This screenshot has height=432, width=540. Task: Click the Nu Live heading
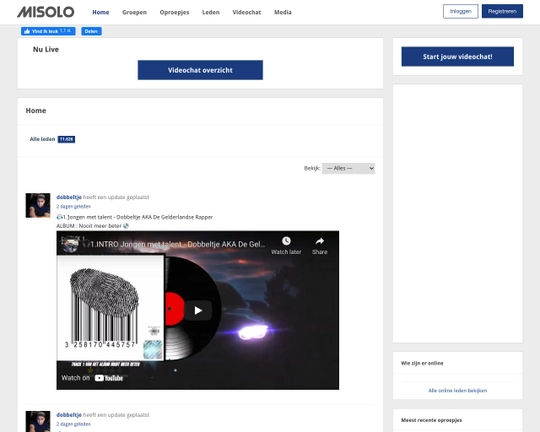click(46, 49)
